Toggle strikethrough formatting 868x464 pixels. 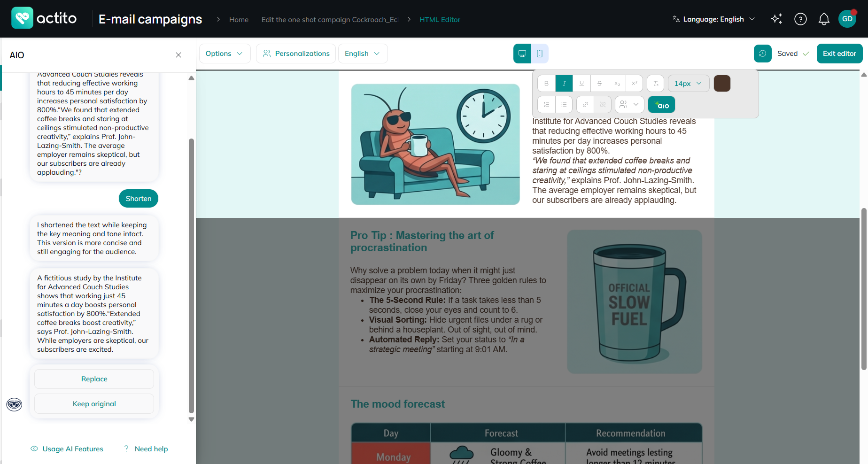(599, 83)
